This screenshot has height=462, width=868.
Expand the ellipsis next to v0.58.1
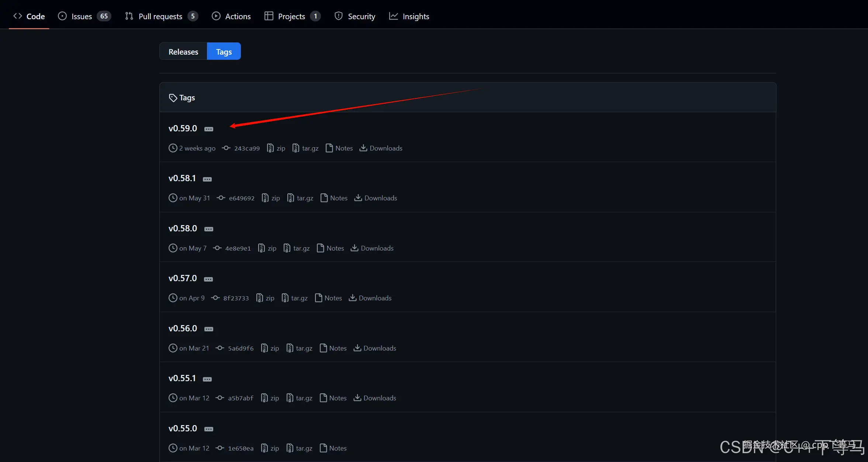click(207, 179)
